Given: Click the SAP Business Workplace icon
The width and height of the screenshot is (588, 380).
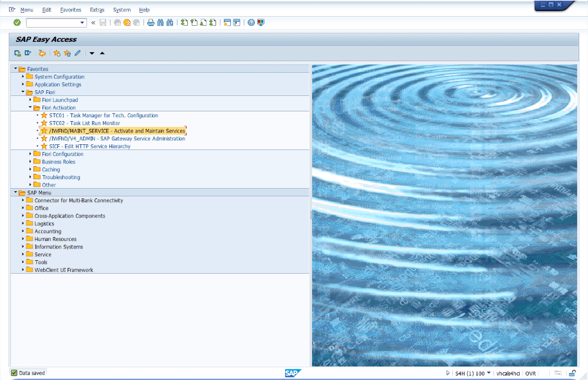Looking at the screenshot, I should point(42,53).
